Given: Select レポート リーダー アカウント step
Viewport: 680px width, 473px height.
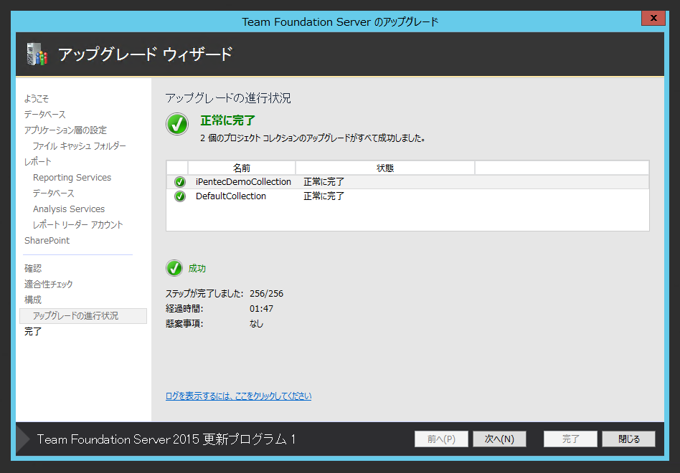Looking at the screenshot, I should pyautogui.click(x=78, y=225).
